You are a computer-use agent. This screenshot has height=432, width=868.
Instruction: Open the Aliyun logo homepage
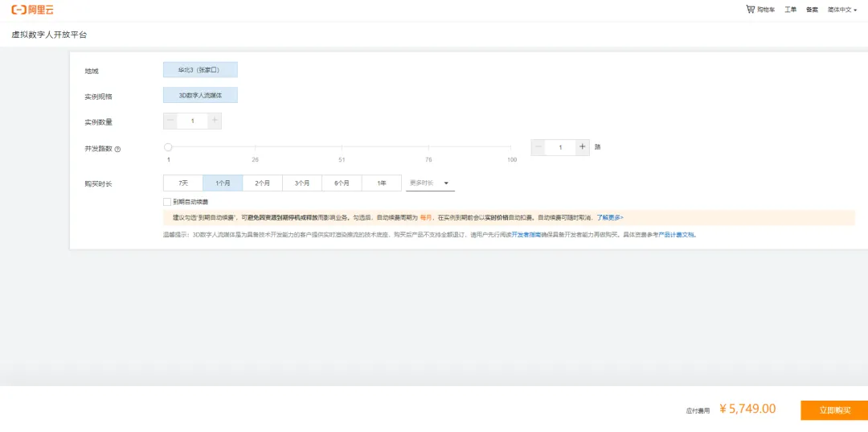tap(33, 10)
